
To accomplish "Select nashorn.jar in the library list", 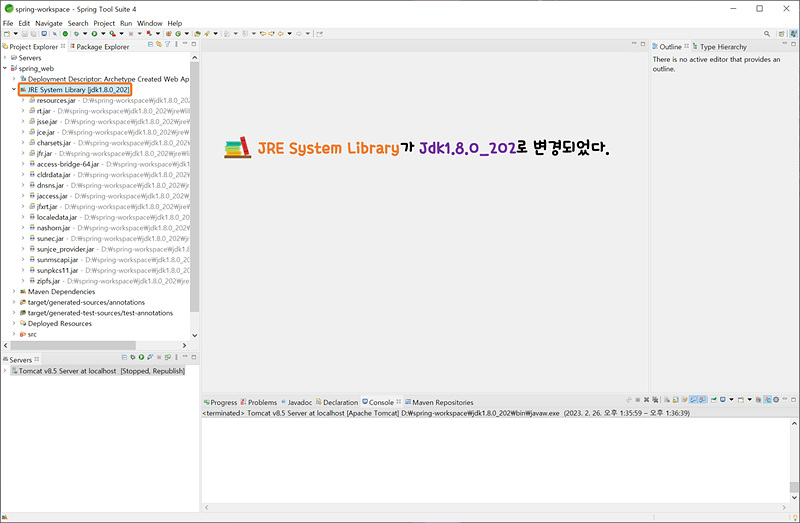I will 53,228.
